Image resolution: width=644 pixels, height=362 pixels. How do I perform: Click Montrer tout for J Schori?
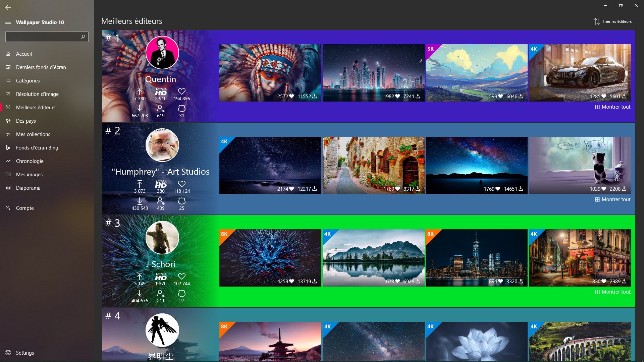613,292
